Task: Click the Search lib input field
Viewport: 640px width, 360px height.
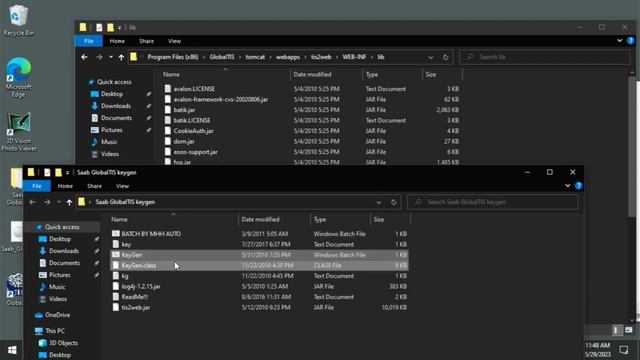Action: coord(545,57)
